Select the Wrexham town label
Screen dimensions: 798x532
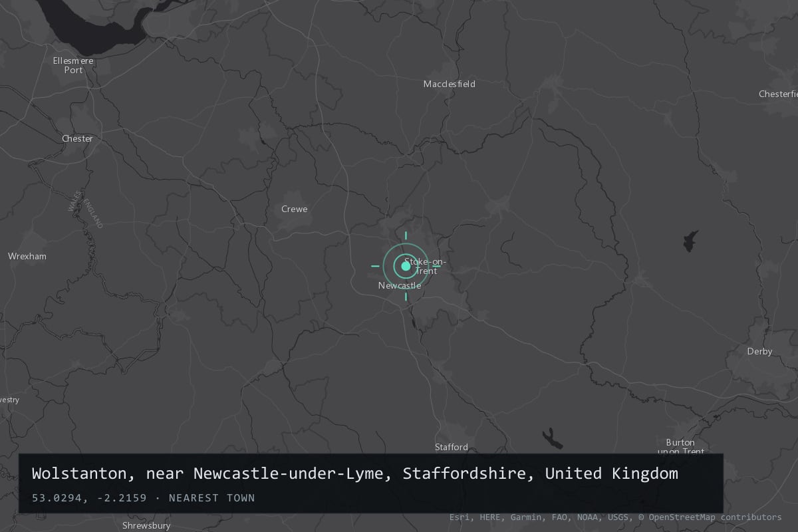(27, 256)
